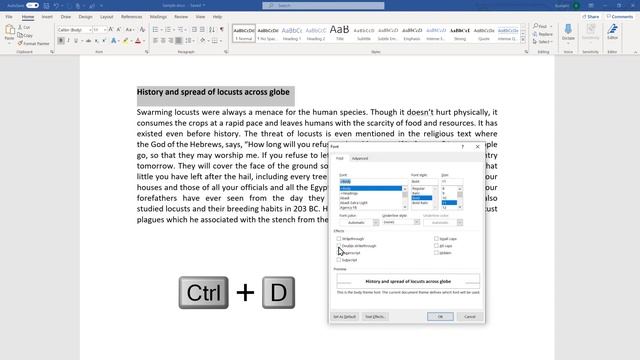Click the Set As Default button
Viewport: 640px width, 360px height.
coord(344,316)
